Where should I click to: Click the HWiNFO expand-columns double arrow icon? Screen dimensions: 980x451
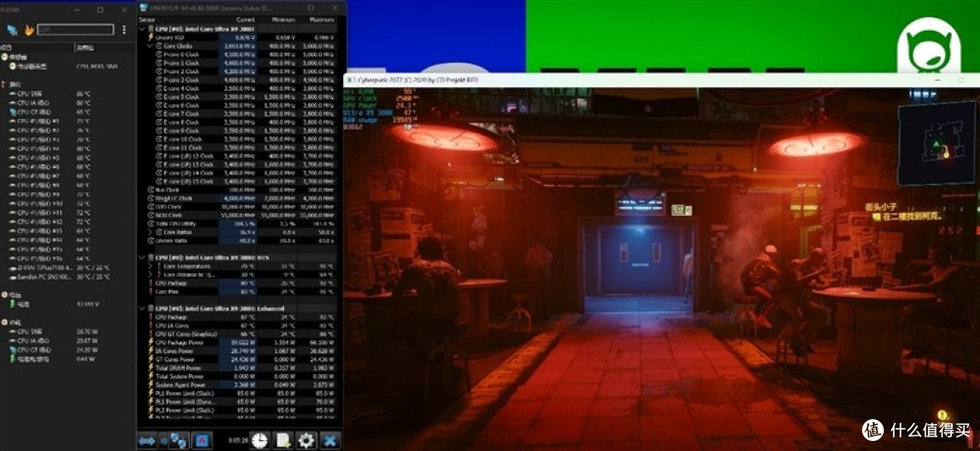click(x=147, y=440)
